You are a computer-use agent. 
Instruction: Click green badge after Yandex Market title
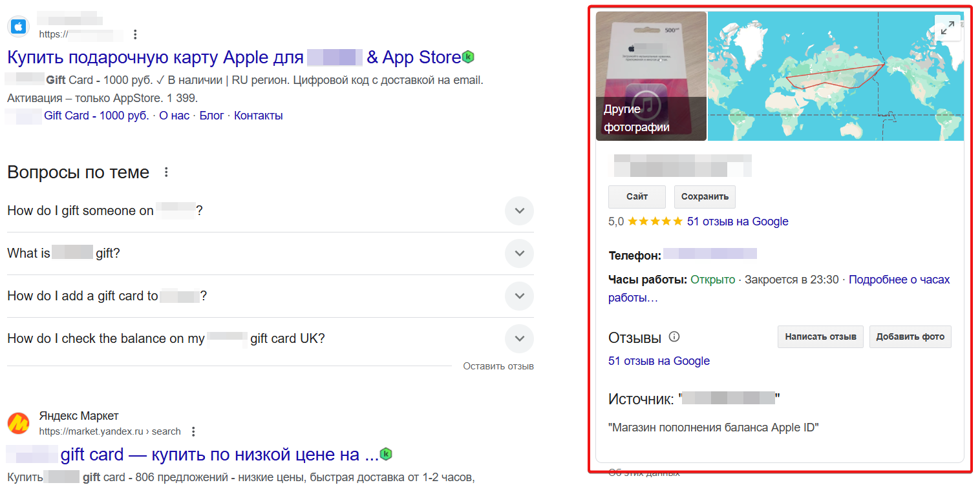point(386,454)
